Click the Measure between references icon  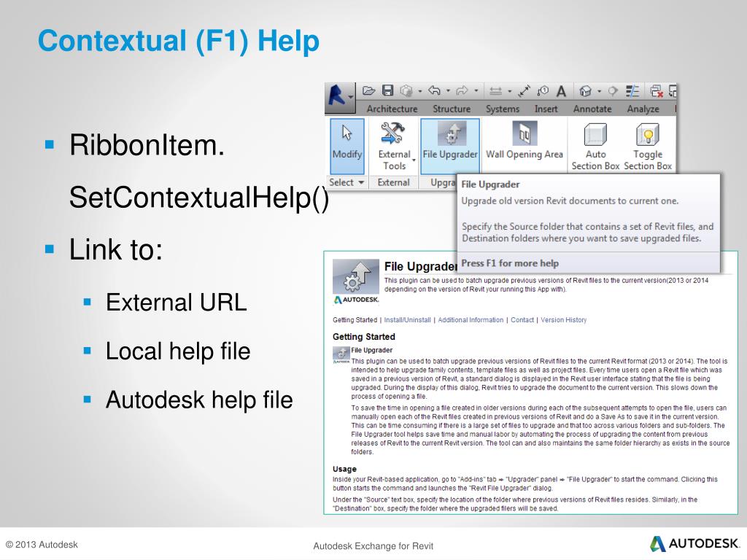point(496,90)
